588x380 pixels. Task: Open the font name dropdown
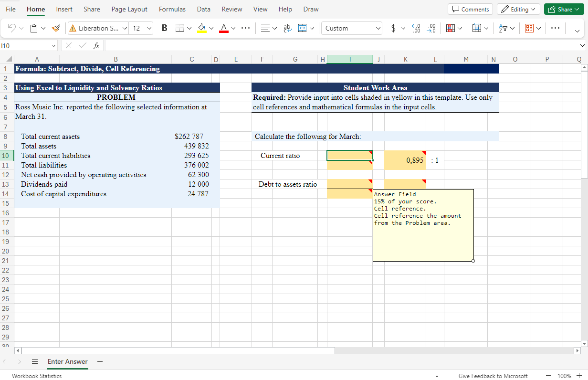click(98, 28)
